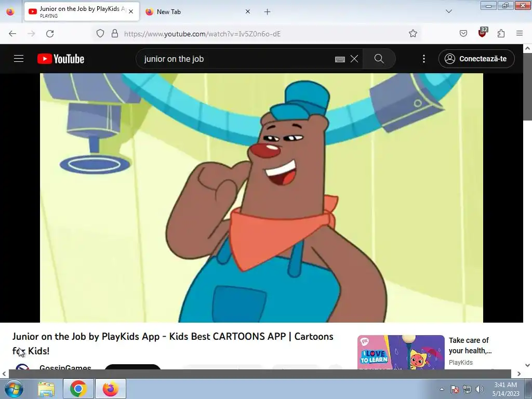
Task: Open the Firefox extensions puzzle menu
Action: pyautogui.click(x=501, y=33)
